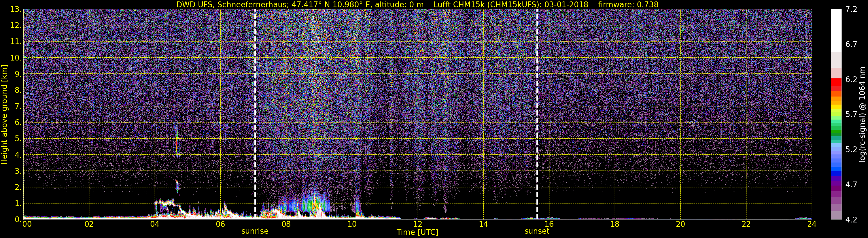This screenshot has height=238, width=868.
Task: Click the white dashed sunset marker line
Action: click(x=537, y=114)
